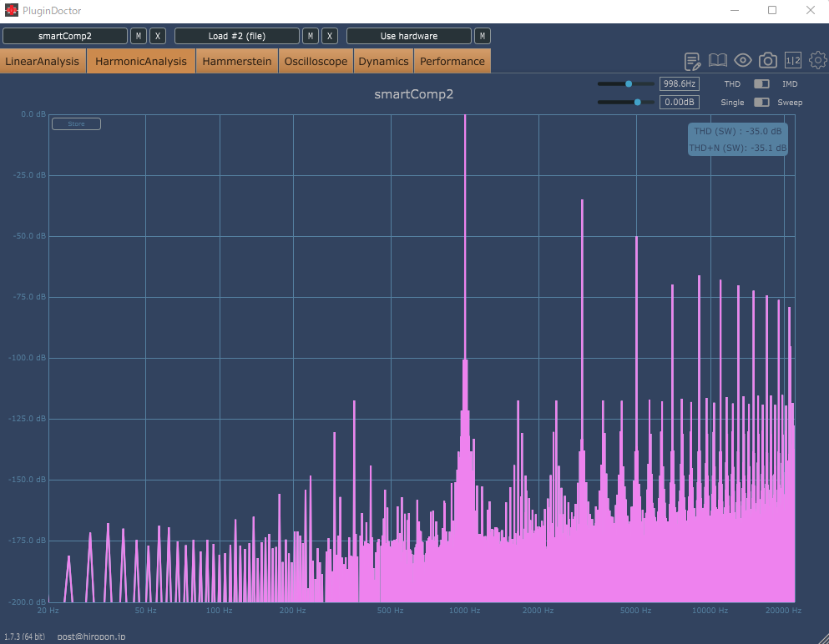Click the Use hardware button
Screen dimensions: 829x644
pos(409,36)
